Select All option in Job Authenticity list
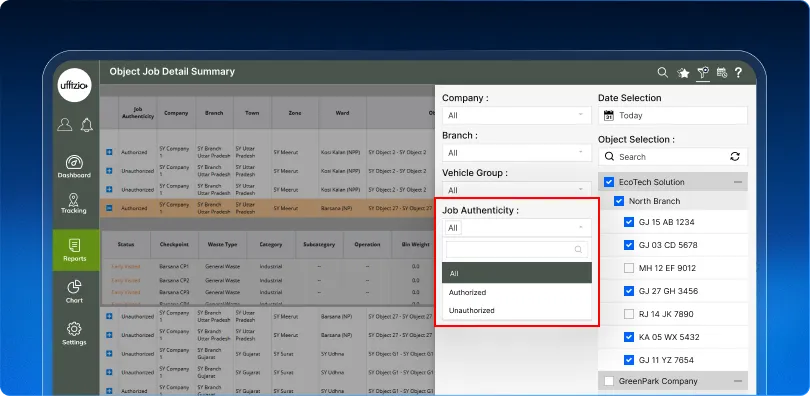Viewport: 810px width, 396px height. coord(517,273)
